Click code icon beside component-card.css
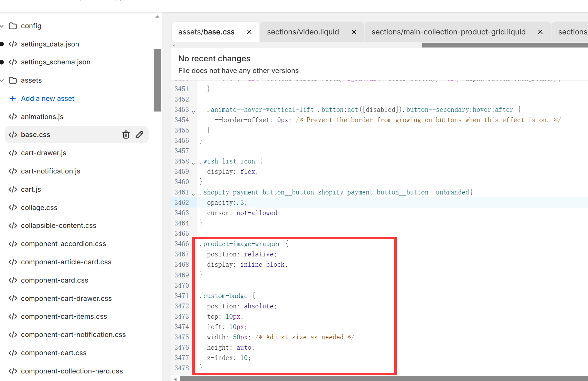 pyautogui.click(x=13, y=280)
